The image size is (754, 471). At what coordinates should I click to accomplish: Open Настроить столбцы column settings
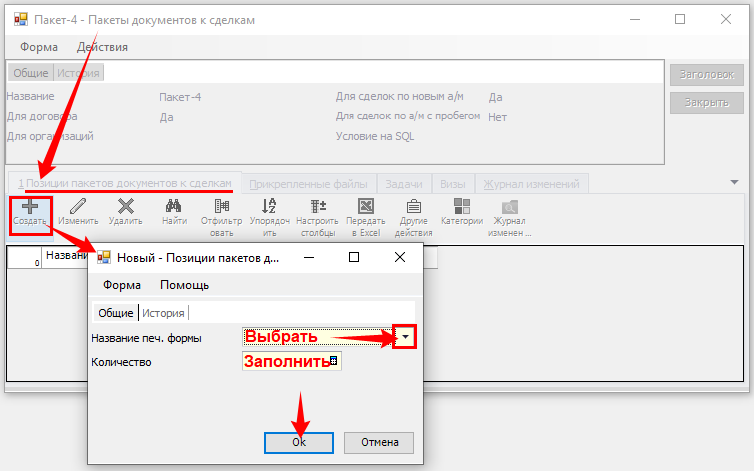point(317,206)
